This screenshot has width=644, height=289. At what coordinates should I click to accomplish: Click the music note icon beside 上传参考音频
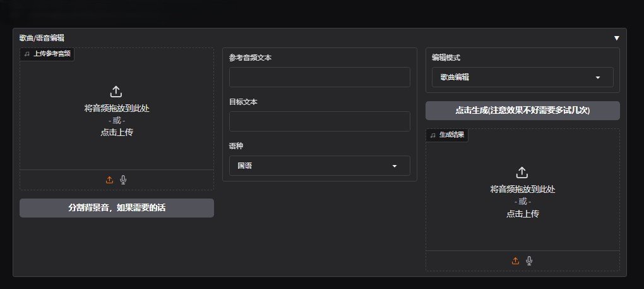tap(27, 54)
